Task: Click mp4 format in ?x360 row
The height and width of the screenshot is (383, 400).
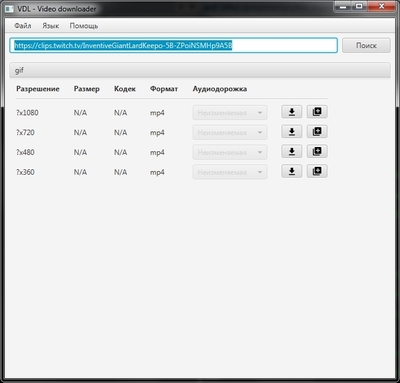Action: point(157,172)
